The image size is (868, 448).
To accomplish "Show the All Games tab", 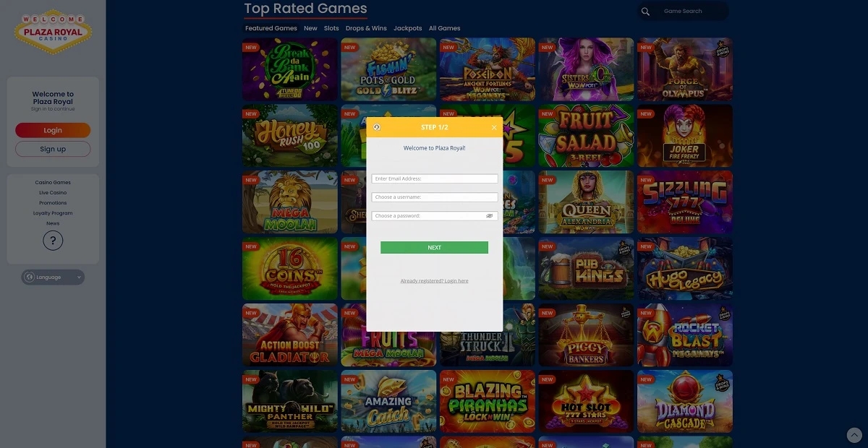I will (x=445, y=28).
